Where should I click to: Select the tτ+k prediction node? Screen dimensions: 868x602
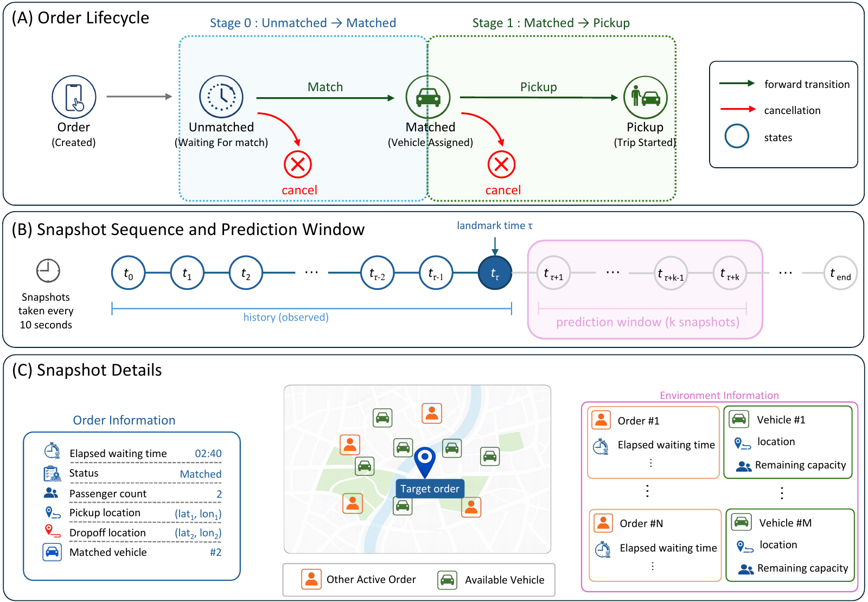click(x=730, y=273)
